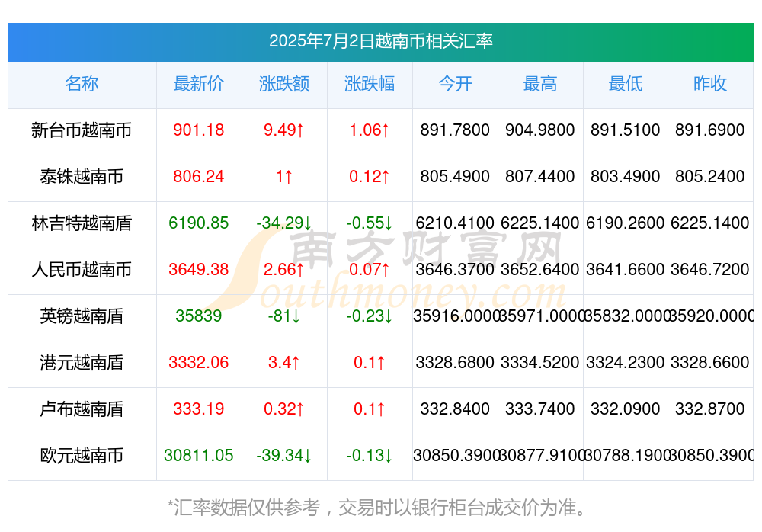
Task: Click high value 333.7400
Action: pos(540,409)
